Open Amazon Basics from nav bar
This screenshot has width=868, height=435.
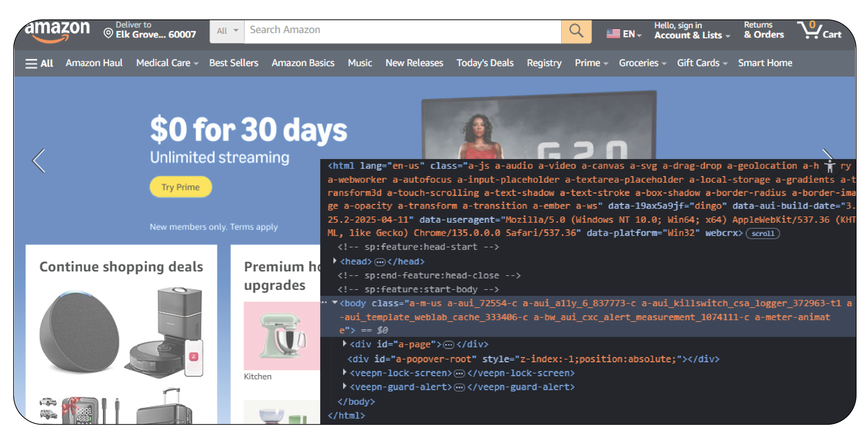point(303,63)
